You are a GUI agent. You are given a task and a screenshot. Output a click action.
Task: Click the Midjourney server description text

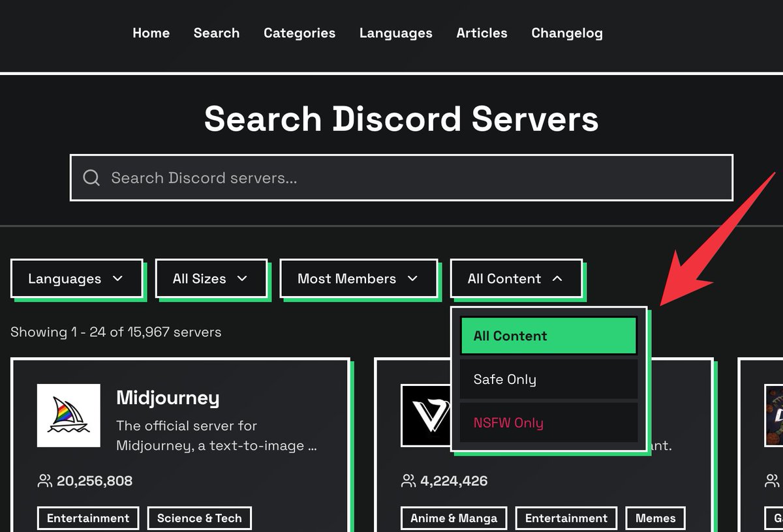coord(217,436)
